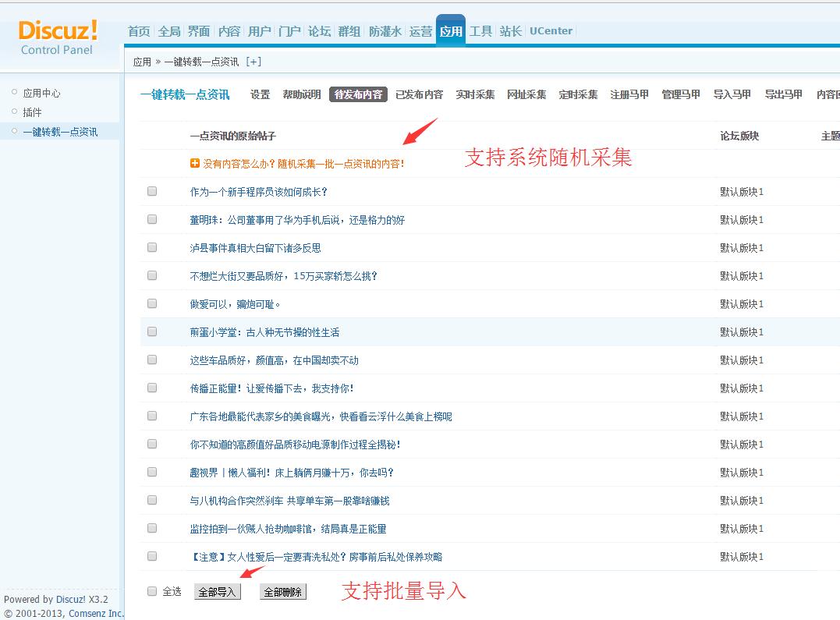Screen dimensions: 840x620
Task: Tick checkbox for 传播正能量 post
Action: coord(152,388)
